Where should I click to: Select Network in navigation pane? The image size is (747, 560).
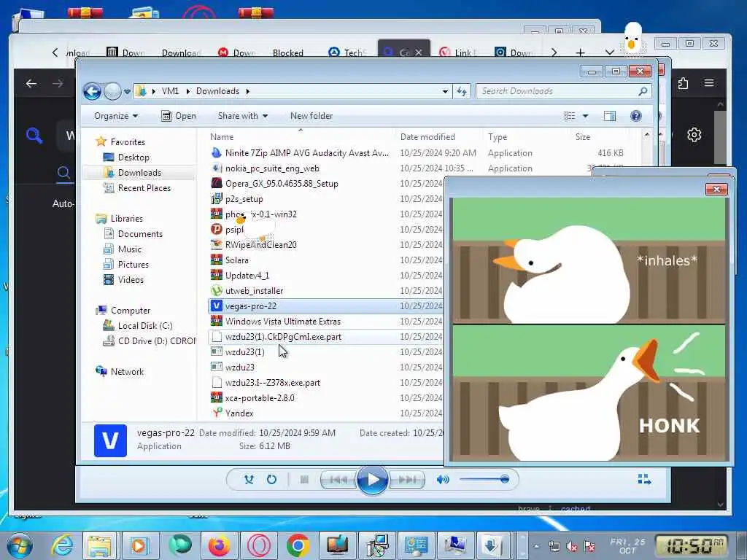click(127, 371)
